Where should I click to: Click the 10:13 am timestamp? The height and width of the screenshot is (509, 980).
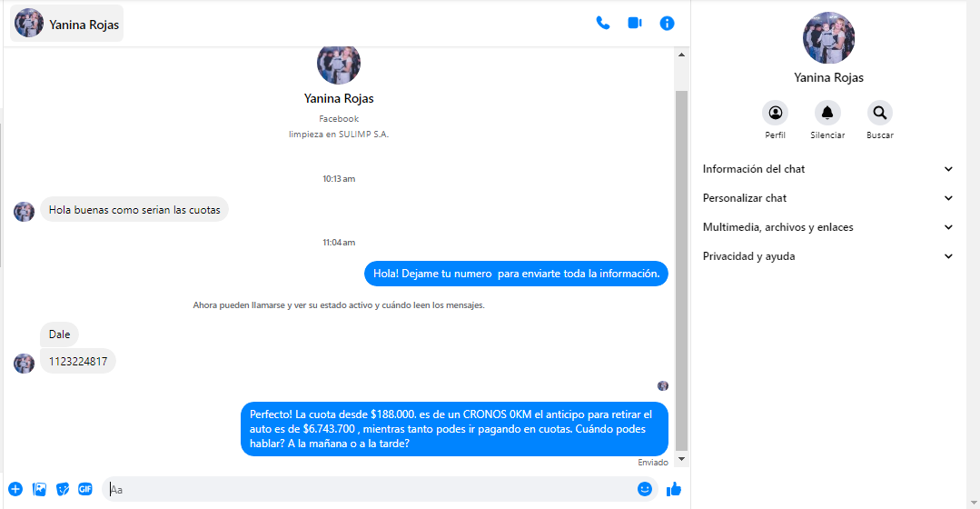(x=339, y=178)
